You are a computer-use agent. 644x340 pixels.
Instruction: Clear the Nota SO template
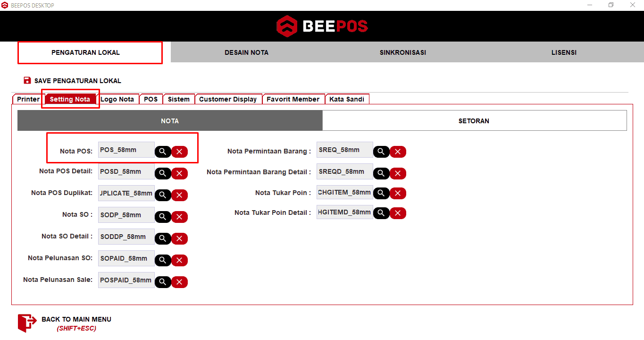(179, 217)
